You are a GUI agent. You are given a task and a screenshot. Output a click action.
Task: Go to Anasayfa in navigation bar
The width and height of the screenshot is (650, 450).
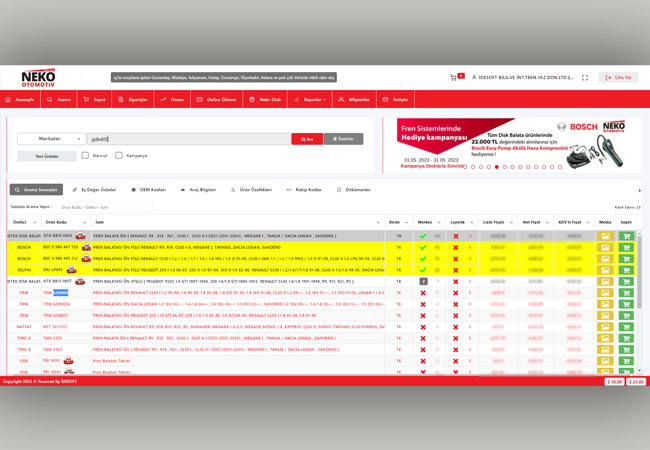coord(20,99)
